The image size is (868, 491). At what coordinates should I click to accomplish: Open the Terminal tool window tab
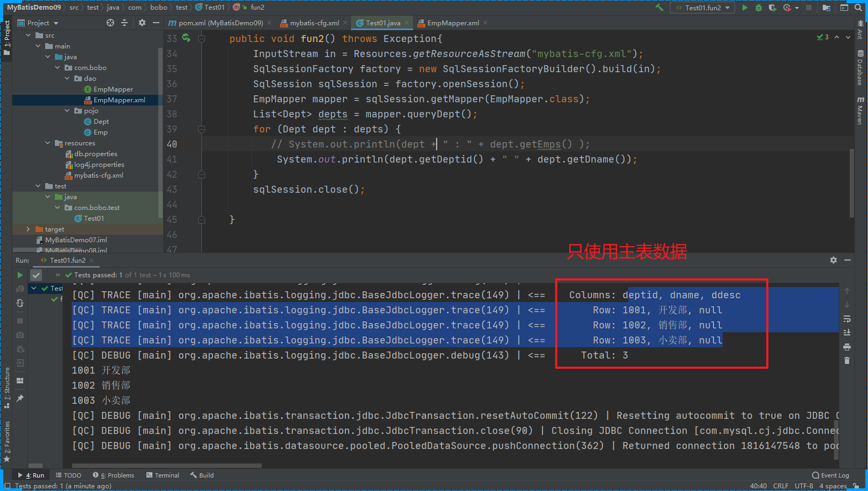click(x=162, y=475)
